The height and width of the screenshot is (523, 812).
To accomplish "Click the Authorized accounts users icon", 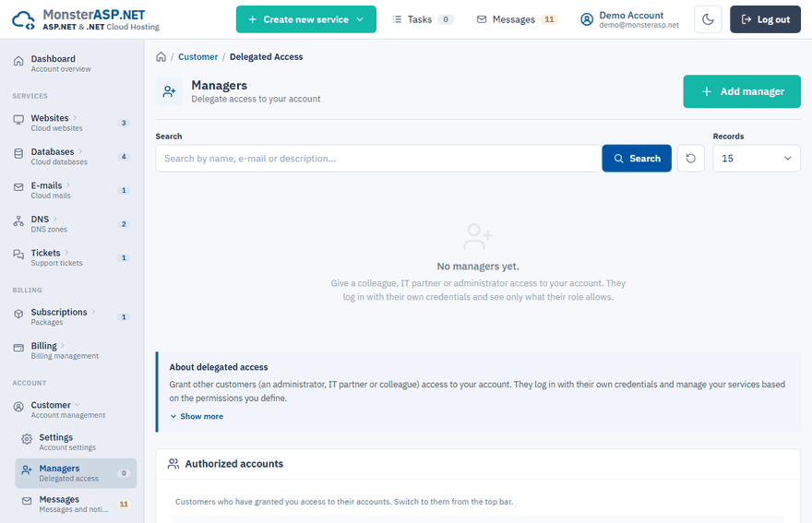I will coord(173,463).
